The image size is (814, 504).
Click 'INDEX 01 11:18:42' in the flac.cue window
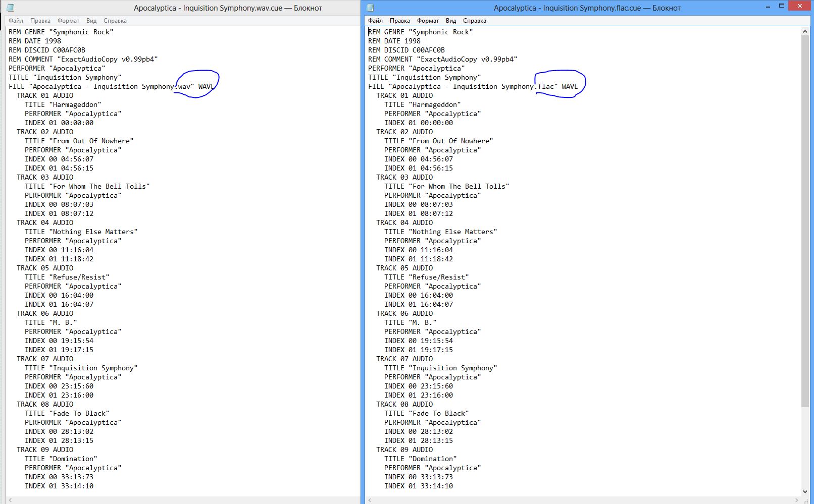pyautogui.click(x=419, y=259)
